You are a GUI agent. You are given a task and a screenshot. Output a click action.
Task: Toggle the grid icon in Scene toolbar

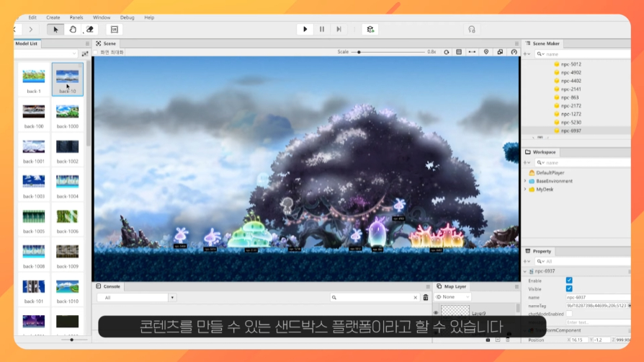click(x=459, y=52)
